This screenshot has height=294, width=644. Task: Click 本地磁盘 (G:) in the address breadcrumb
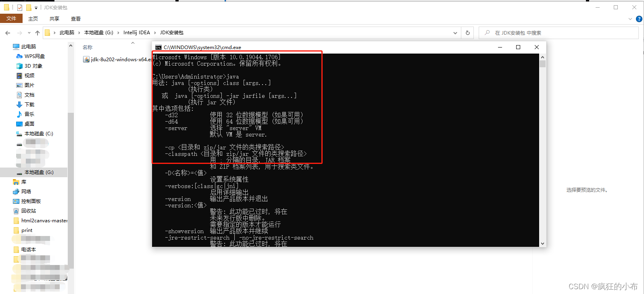(99, 33)
